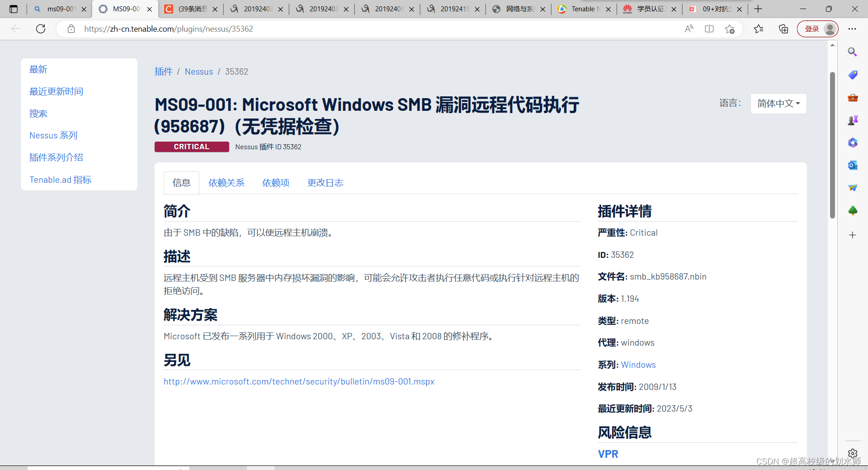868x470 pixels.
Task: Switch to the 学员认证 Huawei tab
Action: [649, 9]
